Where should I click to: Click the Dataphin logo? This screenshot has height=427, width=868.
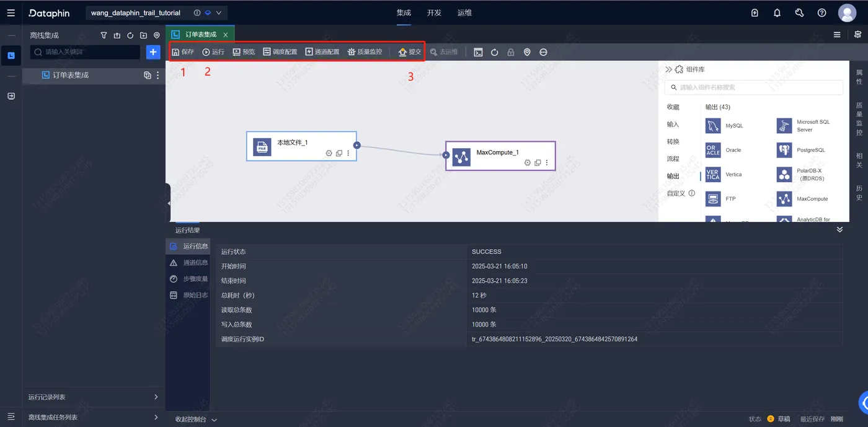[x=49, y=12]
